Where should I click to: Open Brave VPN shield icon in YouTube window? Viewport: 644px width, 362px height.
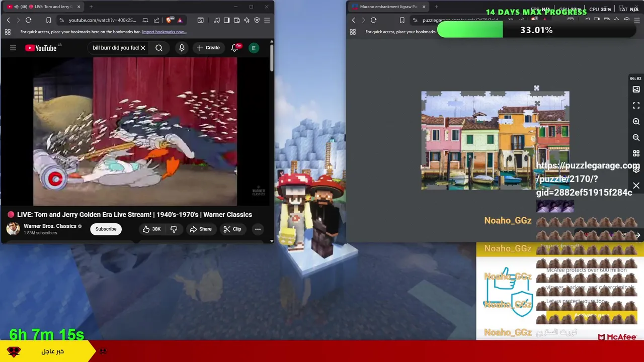pos(257,20)
